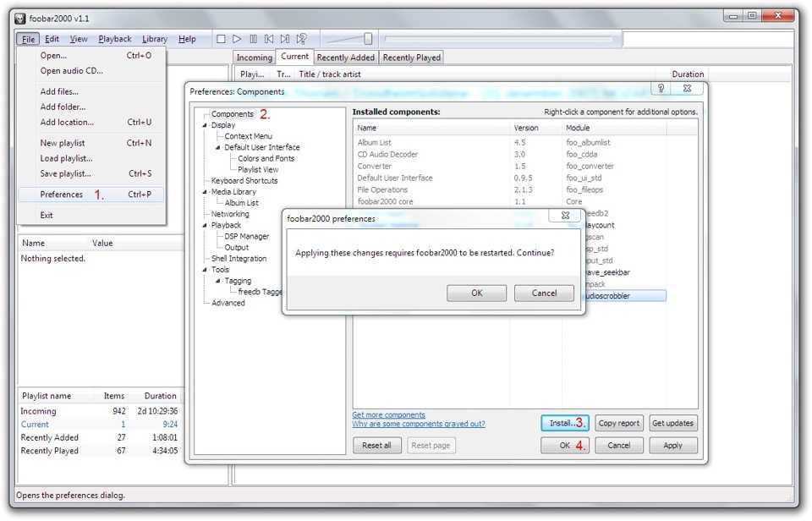Image resolution: width=812 pixels, height=521 pixels.
Task: Select the Incoming playlist row
Action: point(38,411)
